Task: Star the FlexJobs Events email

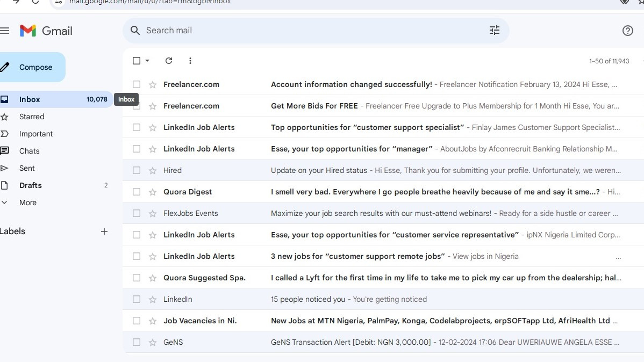Action: pos(153,213)
